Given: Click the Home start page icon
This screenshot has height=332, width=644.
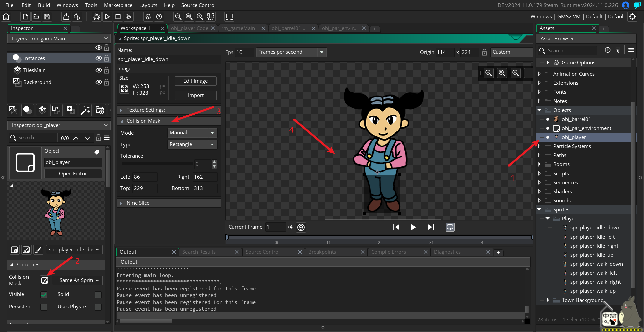Looking at the screenshot, I should (x=6, y=17).
